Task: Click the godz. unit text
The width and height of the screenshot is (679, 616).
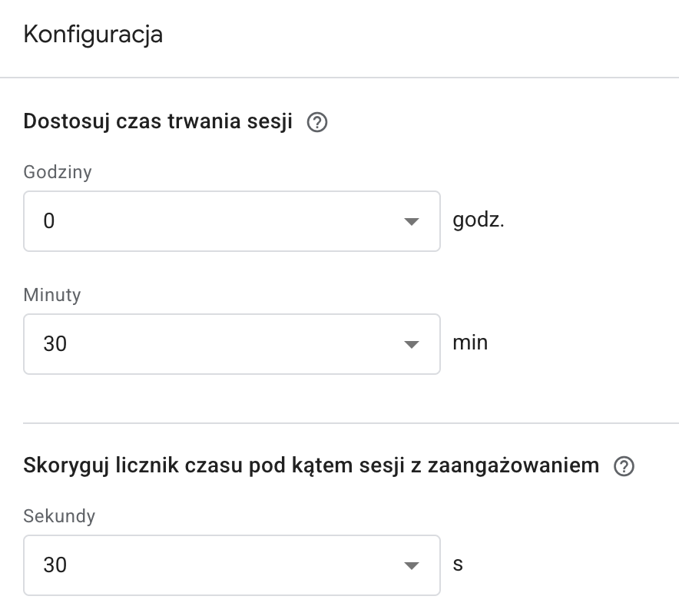Action: tap(479, 220)
